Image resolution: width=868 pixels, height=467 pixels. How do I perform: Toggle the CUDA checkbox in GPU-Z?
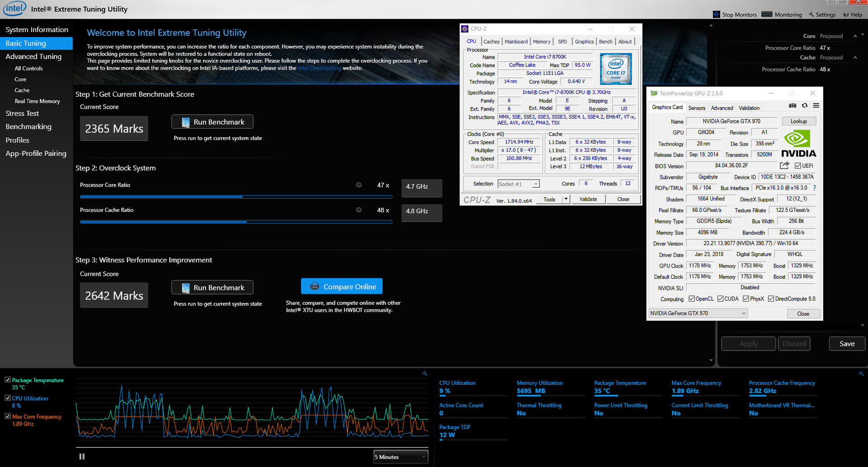720,299
